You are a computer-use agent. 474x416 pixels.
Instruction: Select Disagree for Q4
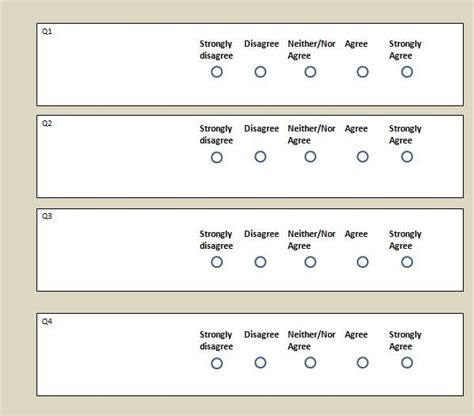[260, 363]
